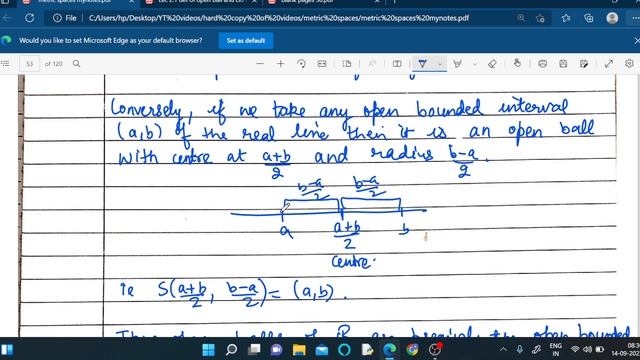Refresh the page with the reload icon

pos(29,18)
